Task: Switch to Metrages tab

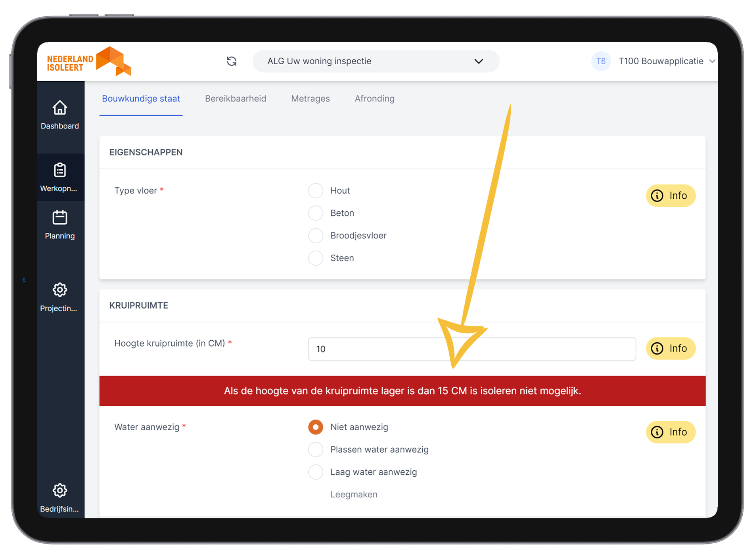Action: 310,99
